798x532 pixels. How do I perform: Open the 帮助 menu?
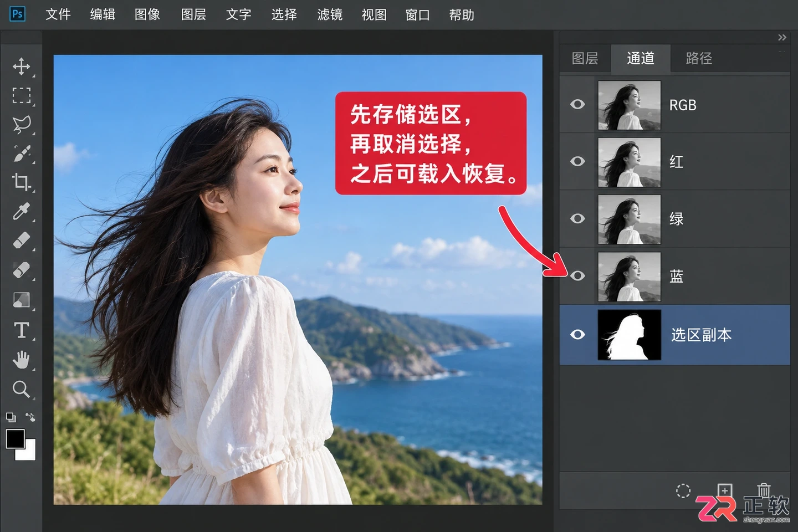coord(462,14)
